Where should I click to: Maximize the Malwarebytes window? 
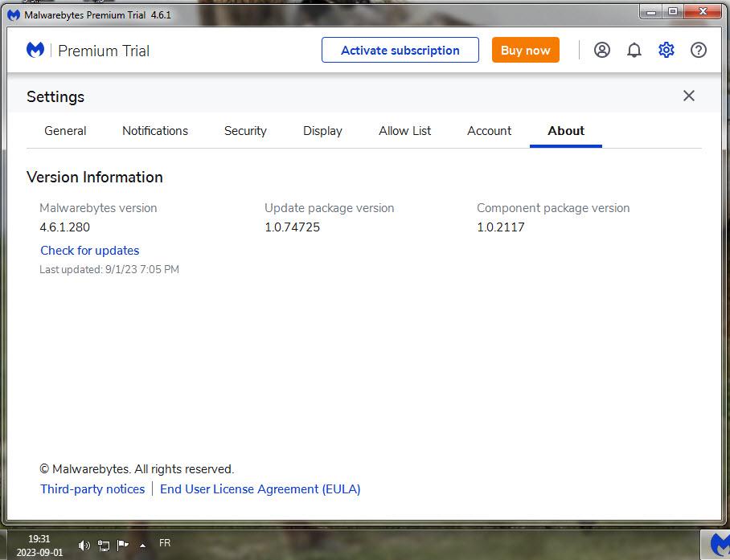click(673, 12)
